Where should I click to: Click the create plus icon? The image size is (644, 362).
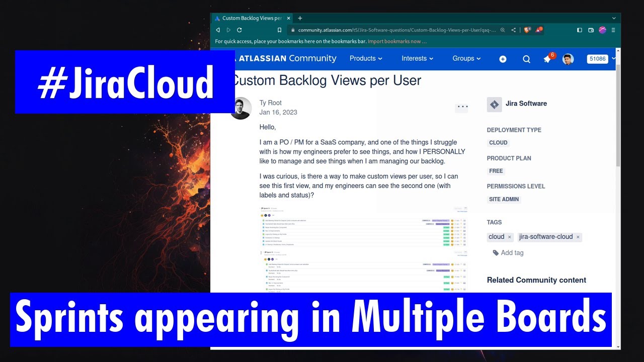coord(503,59)
